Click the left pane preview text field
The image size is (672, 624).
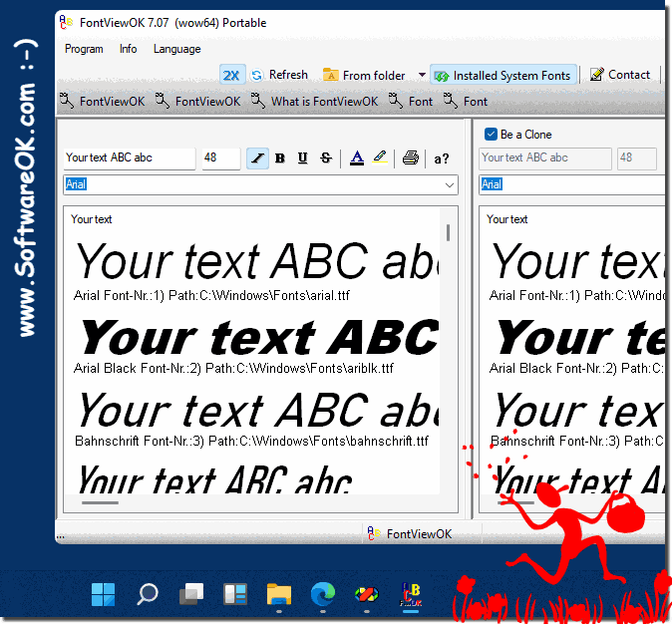click(130, 158)
